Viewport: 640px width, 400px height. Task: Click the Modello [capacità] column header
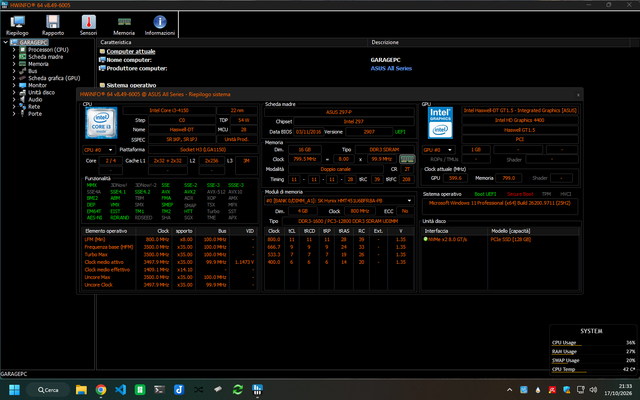[533, 231]
